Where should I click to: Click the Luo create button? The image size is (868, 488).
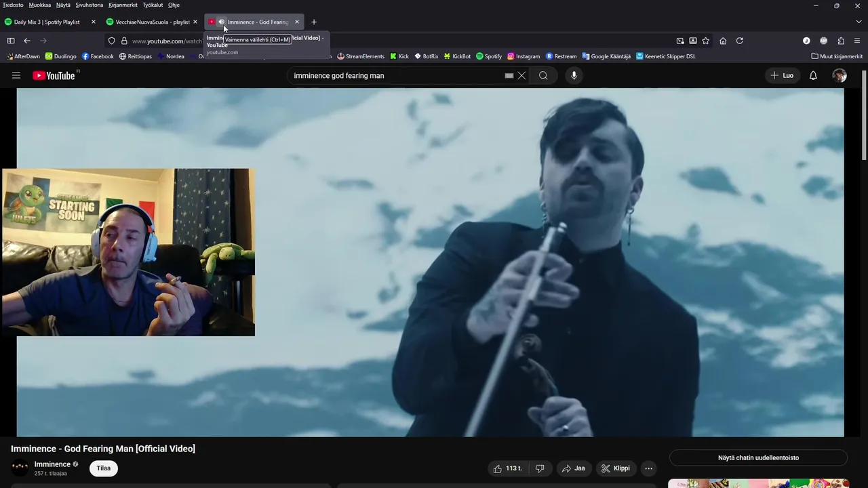782,75
